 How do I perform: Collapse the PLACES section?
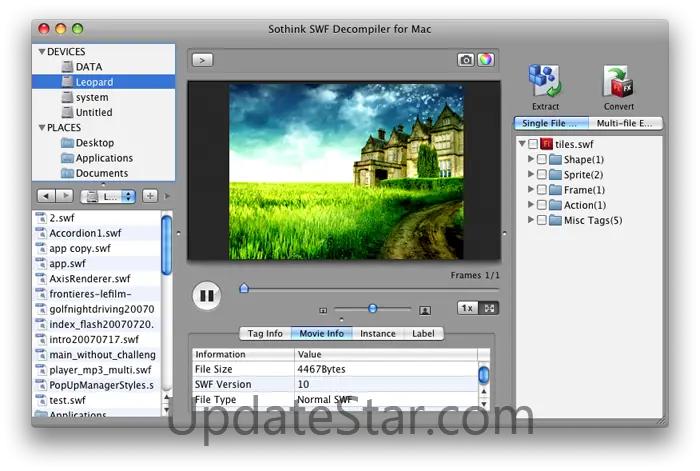(42, 128)
